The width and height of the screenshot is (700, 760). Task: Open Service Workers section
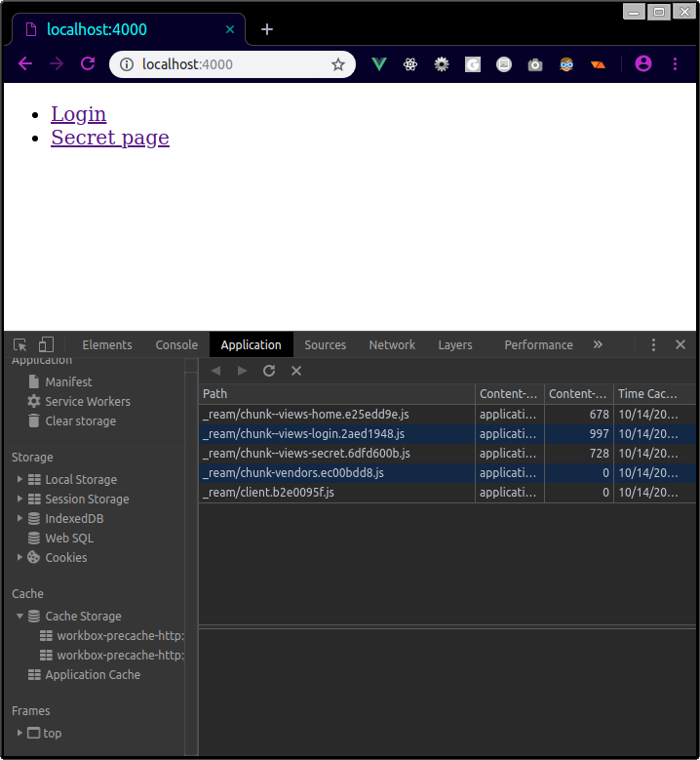[88, 401]
